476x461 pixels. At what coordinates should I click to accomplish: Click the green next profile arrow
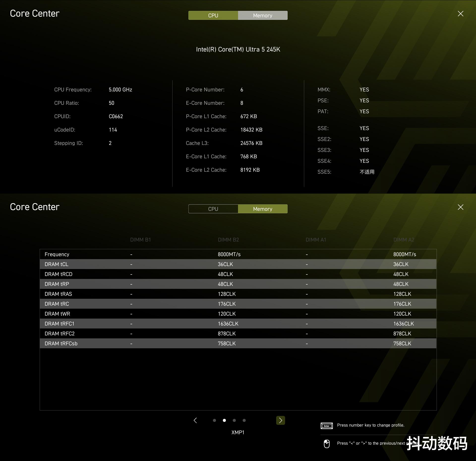(x=280, y=420)
